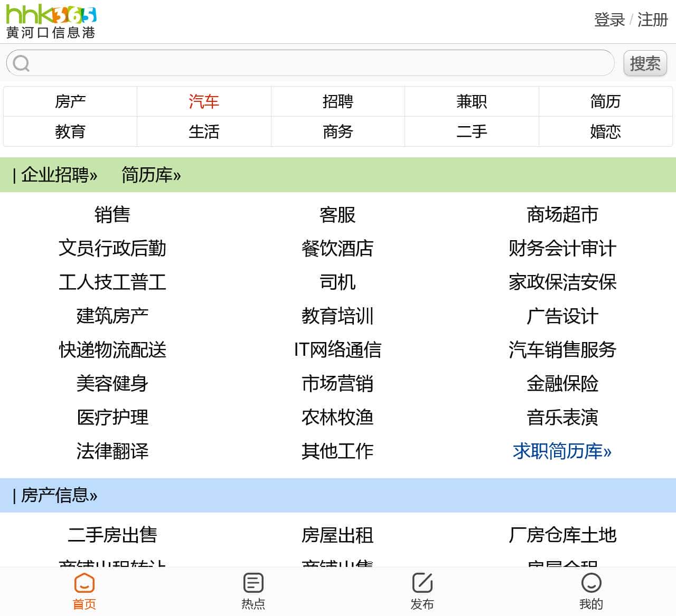
Task: Click the 注册 register link
Action: click(x=651, y=21)
